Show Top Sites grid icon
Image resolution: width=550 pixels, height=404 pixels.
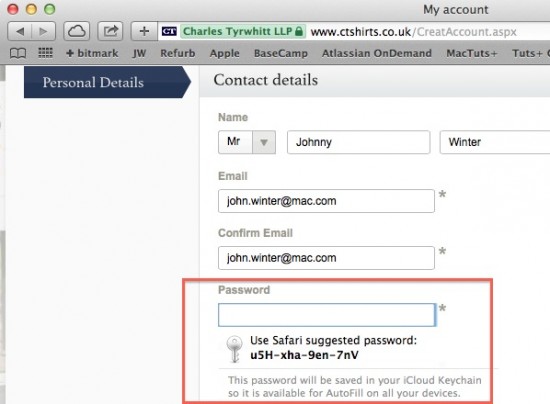(x=45, y=53)
